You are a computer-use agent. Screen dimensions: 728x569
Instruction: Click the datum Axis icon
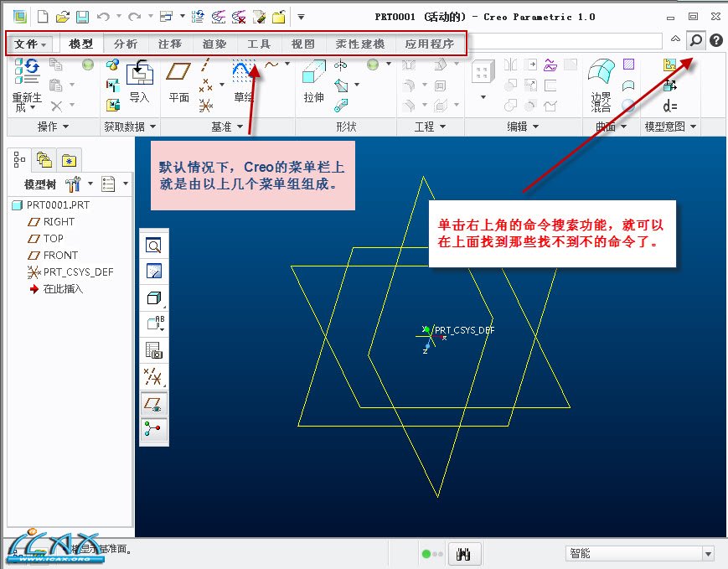(205, 64)
